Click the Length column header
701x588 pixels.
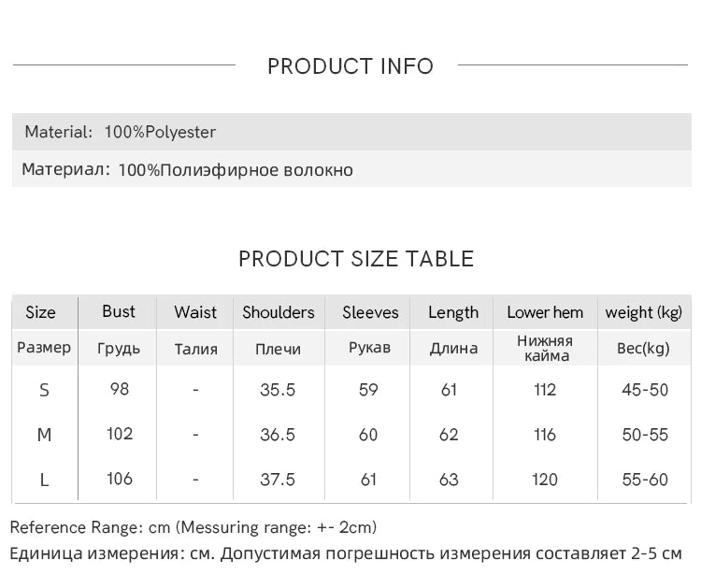point(453,312)
